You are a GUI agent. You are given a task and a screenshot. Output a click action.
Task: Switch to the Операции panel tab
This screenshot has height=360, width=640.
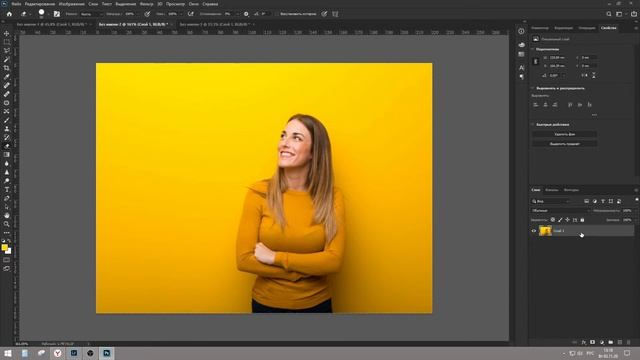click(x=587, y=28)
